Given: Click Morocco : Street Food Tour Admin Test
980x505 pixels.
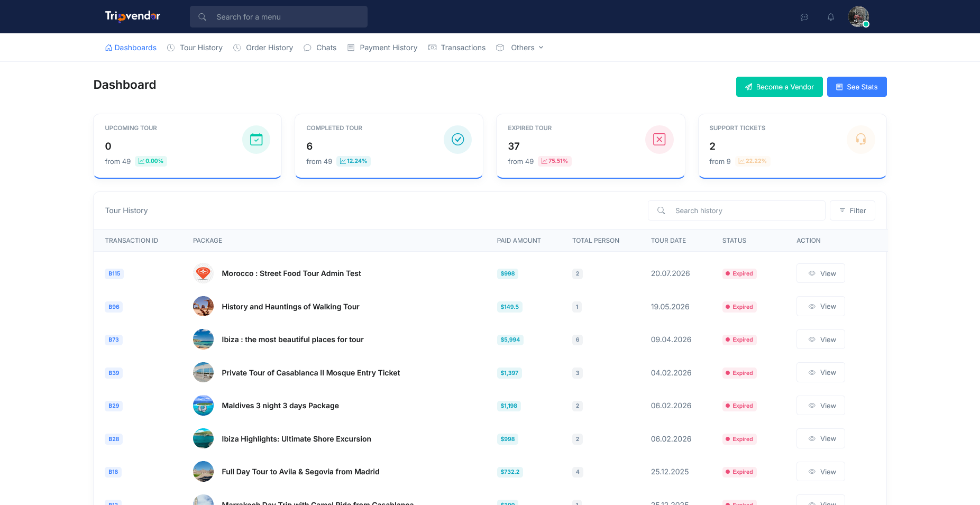Looking at the screenshot, I should click(291, 273).
